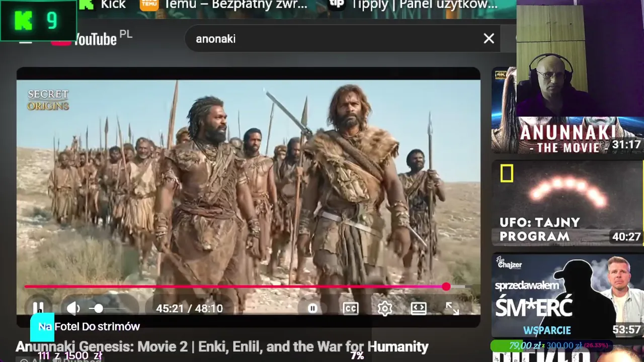This screenshot has height=362, width=644.
Task: Toggle the autoplay switch in player controls
Action: (x=312, y=308)
